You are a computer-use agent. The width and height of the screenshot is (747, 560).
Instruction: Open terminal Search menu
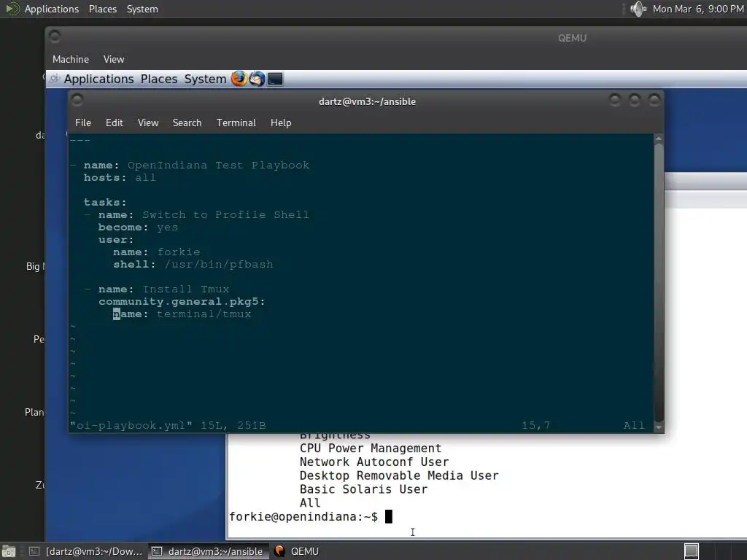187,122
